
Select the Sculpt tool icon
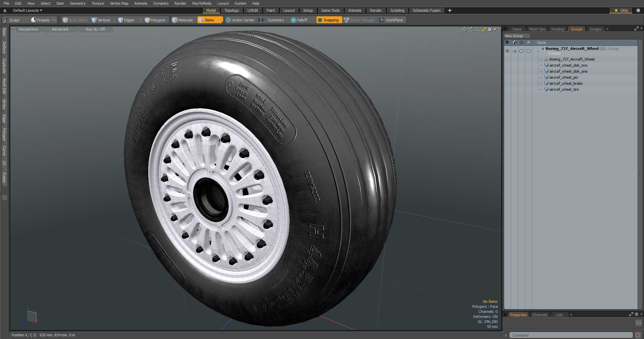(5, 20)
